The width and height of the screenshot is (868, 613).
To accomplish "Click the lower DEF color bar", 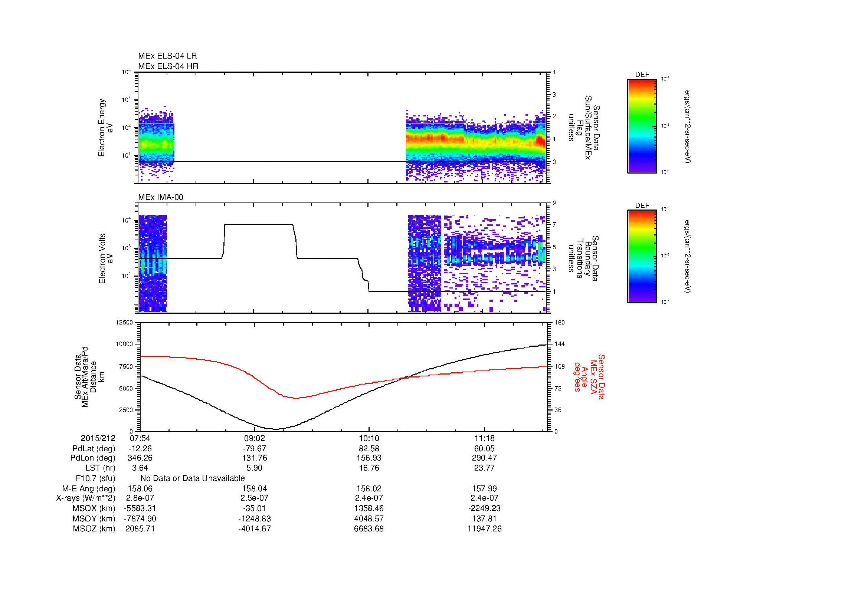I will coord(642,257).
